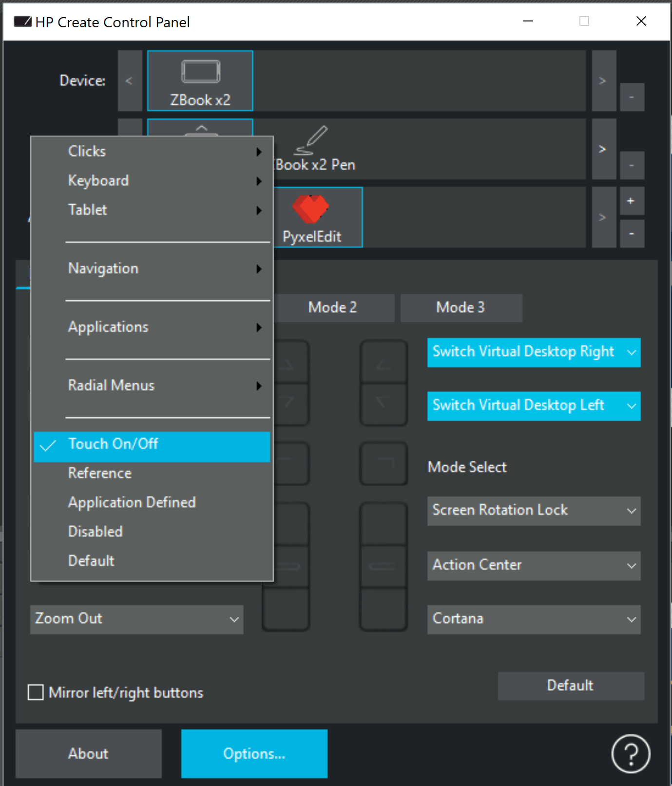Expand the Radial Menus submenu
The height and width of the screenshot is (786, 672).
pos(152,386)
